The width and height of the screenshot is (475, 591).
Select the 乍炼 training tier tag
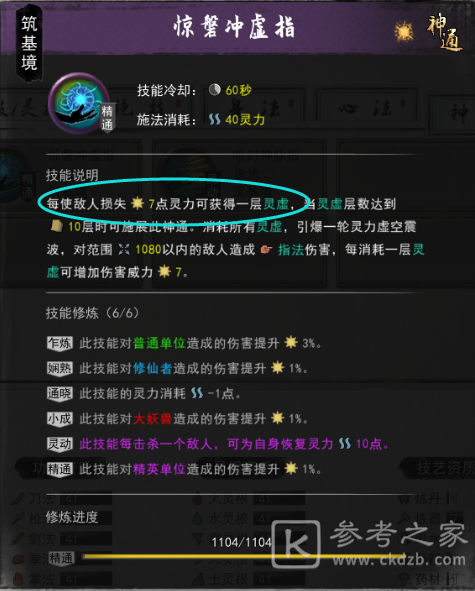pos(60,343)
